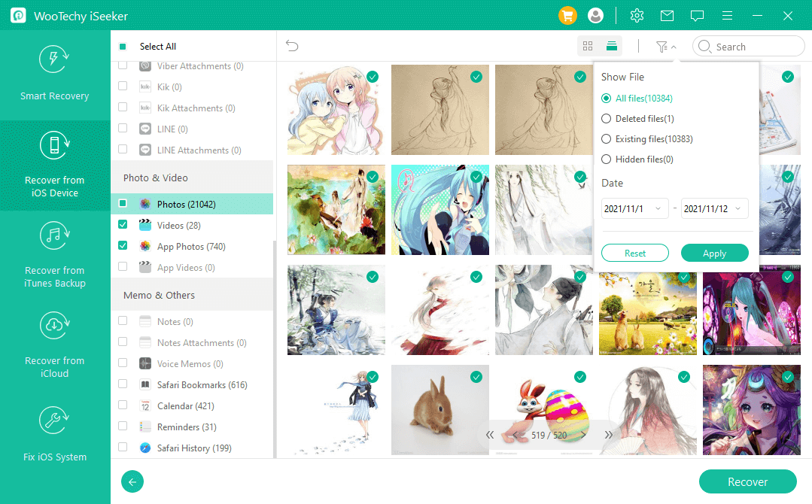812x504 pixels.
Task: Expand the start date 2021/11/1 dropdown
Action: point(635,209)
